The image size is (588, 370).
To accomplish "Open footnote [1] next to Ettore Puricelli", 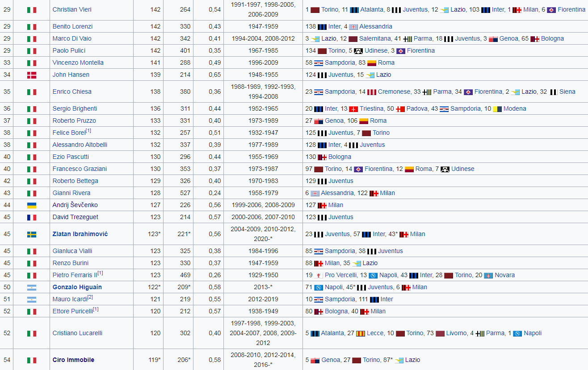I will (96, 310).
